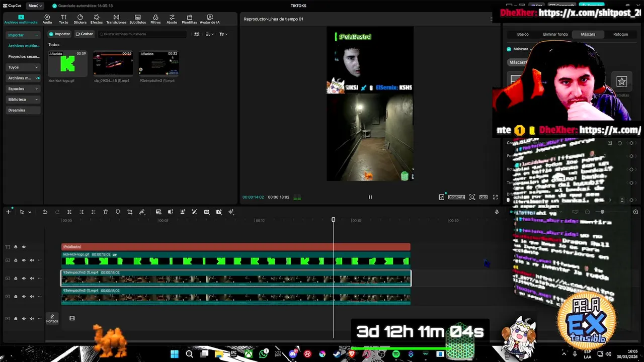Open the Audio panel
Viewport: 644px width, 362px height.
click(47, 19)
